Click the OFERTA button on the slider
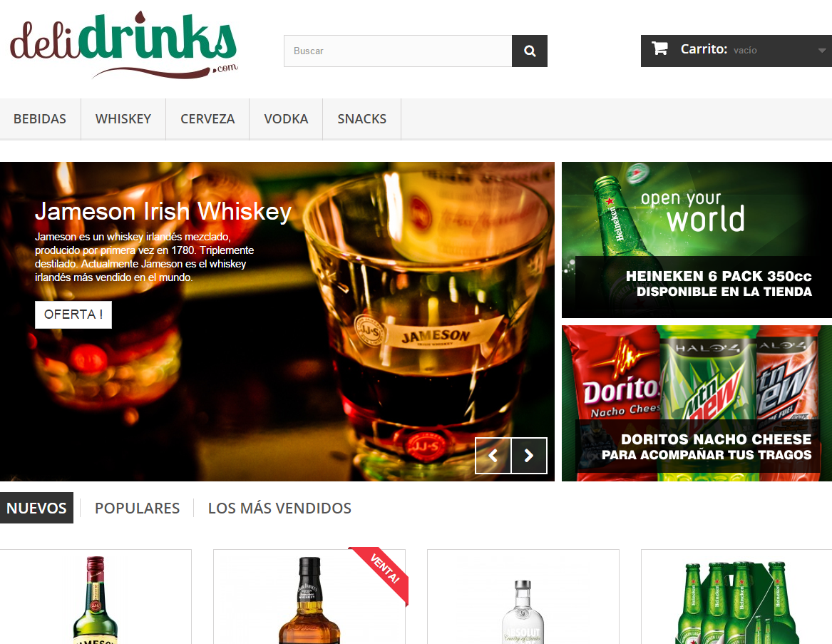 [x=73, y=314]
